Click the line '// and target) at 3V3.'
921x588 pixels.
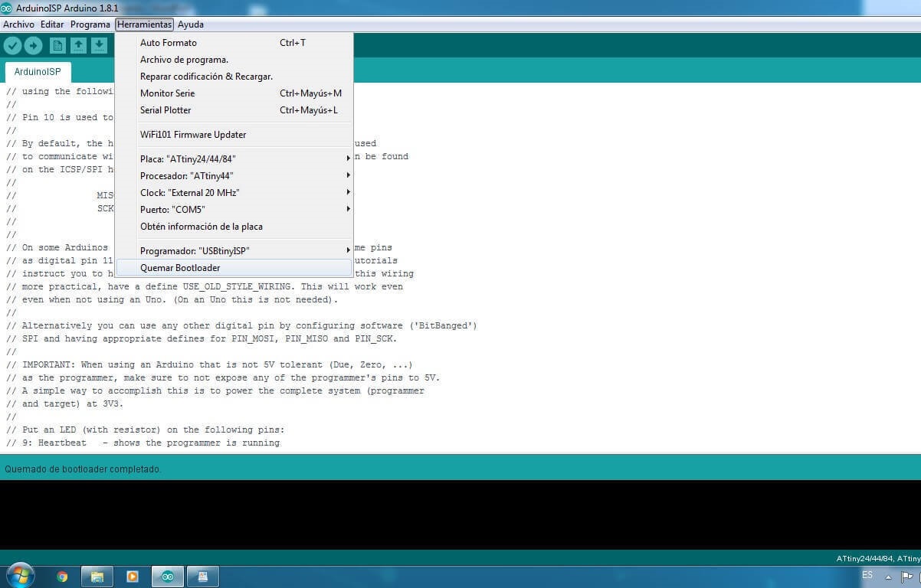65,404
